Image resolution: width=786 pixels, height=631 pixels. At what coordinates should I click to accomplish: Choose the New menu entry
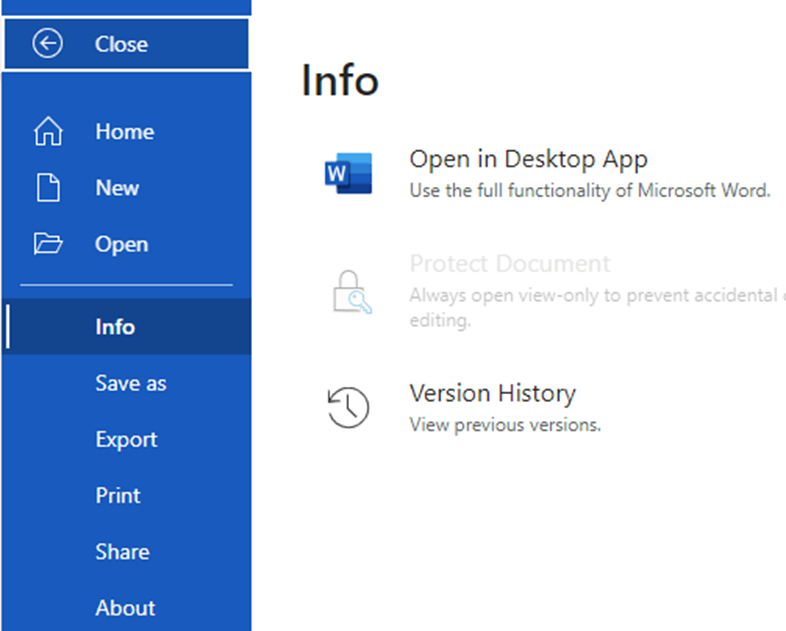pos(117,188)
